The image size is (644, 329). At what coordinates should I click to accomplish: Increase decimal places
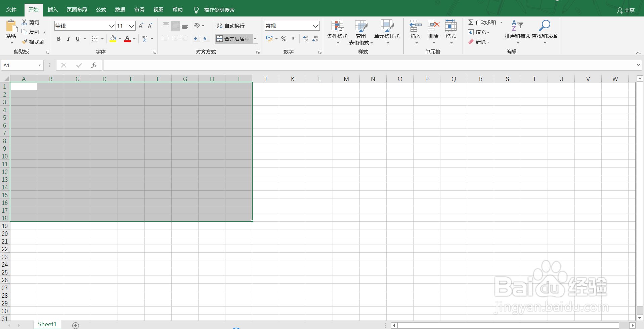(x=306, y=39)
